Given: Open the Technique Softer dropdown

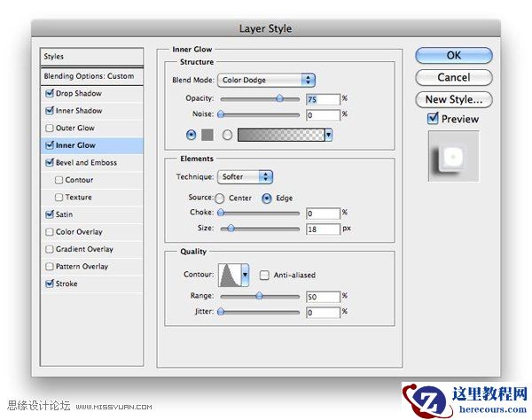Looking at the screenshot, I should 245,176.
